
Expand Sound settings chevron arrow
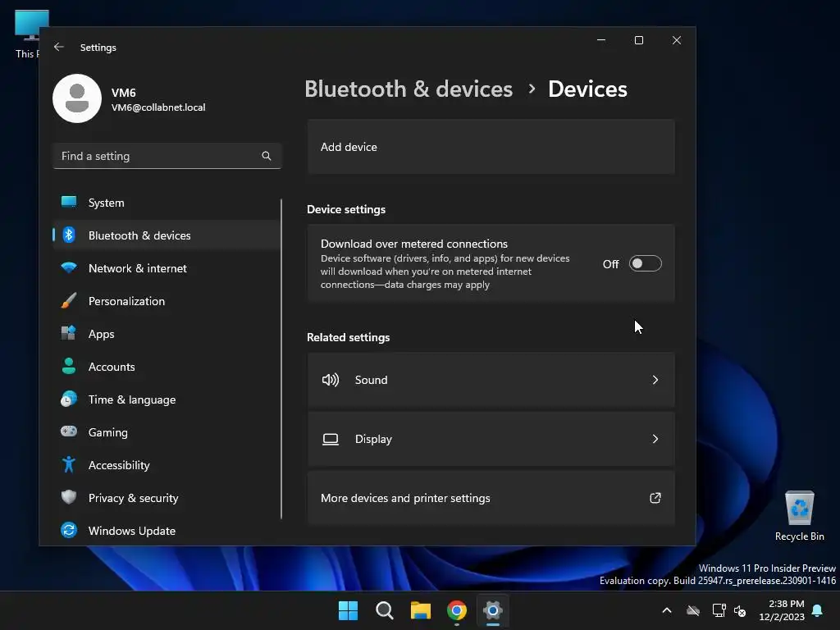(655, 380)
